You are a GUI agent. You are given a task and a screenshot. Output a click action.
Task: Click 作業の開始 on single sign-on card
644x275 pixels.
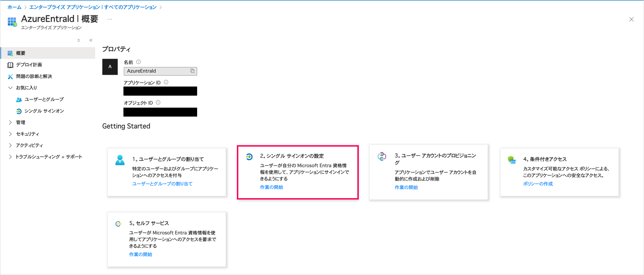coord(272,187)
